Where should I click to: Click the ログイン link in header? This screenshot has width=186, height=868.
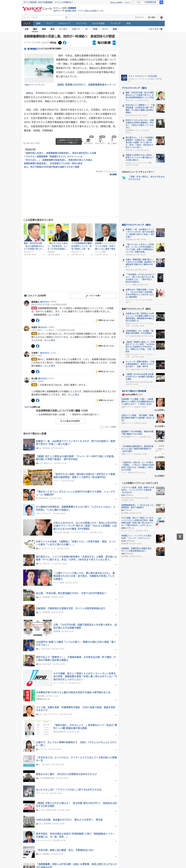(x=57, y=11)
